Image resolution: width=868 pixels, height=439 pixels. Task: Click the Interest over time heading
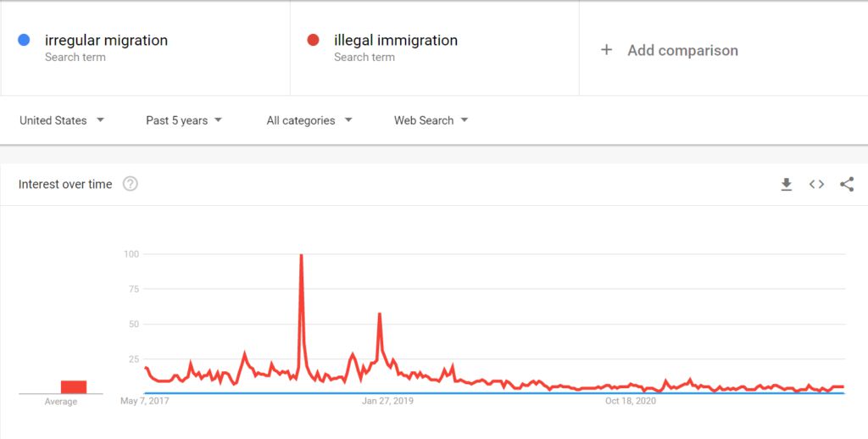pos(65,184)
